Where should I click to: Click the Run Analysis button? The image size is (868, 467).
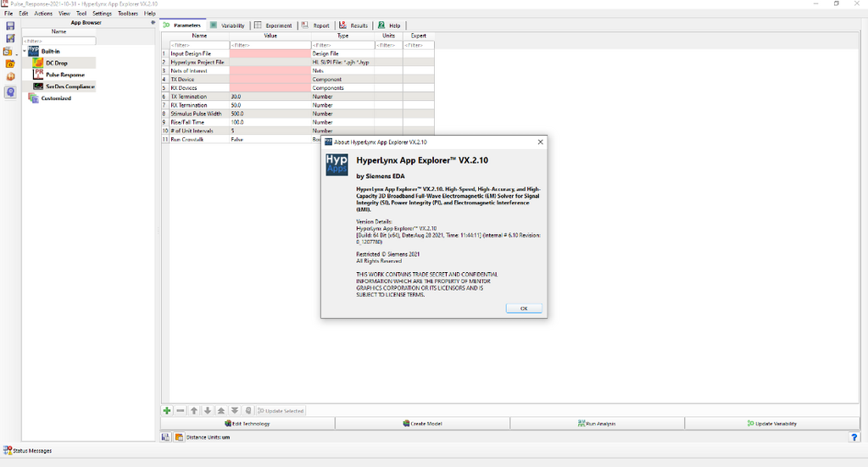coord(597,423)
